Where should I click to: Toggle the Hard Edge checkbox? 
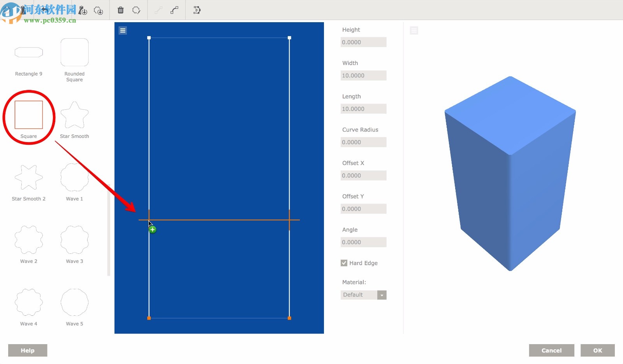(x=344, y=263)
